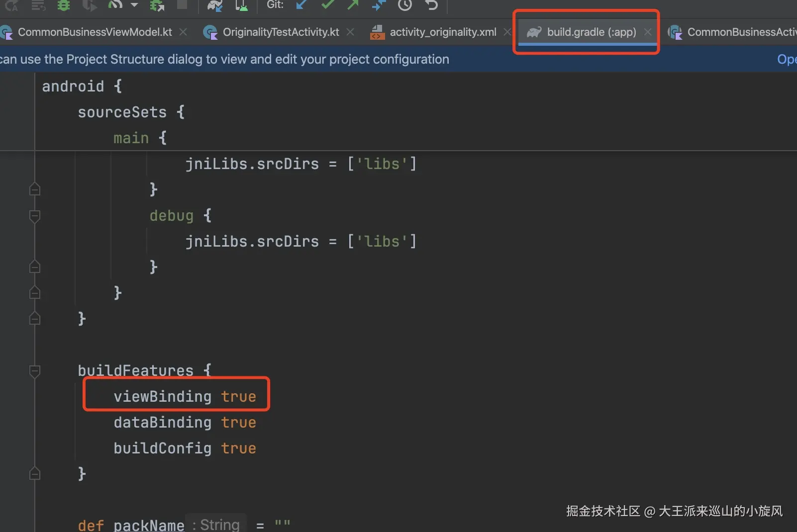Open the Device Manager icon

tap(241, 5)
